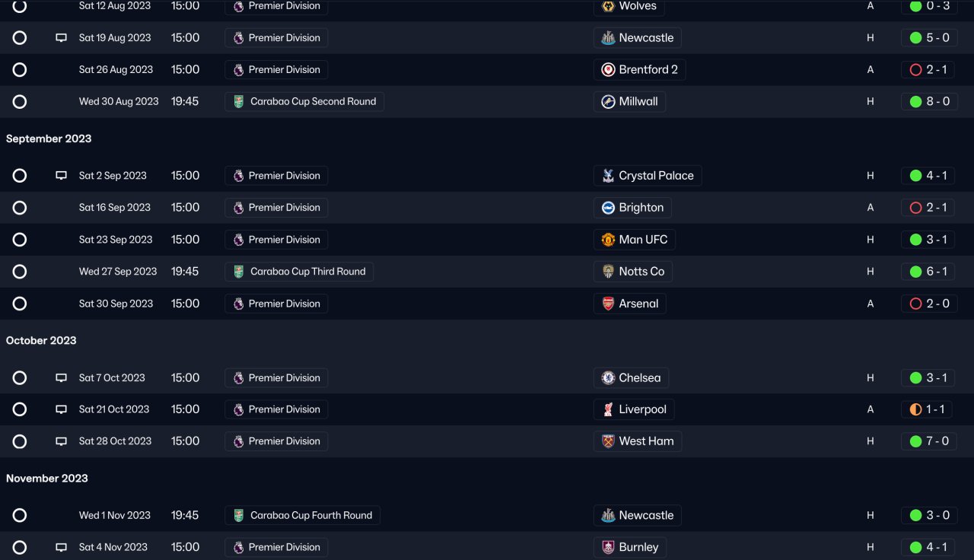Image resolution: width=974 pixels, height=560 pixels.
Task: Click the Carabao Cup icon for Second Round
Action: coord(239,102)
